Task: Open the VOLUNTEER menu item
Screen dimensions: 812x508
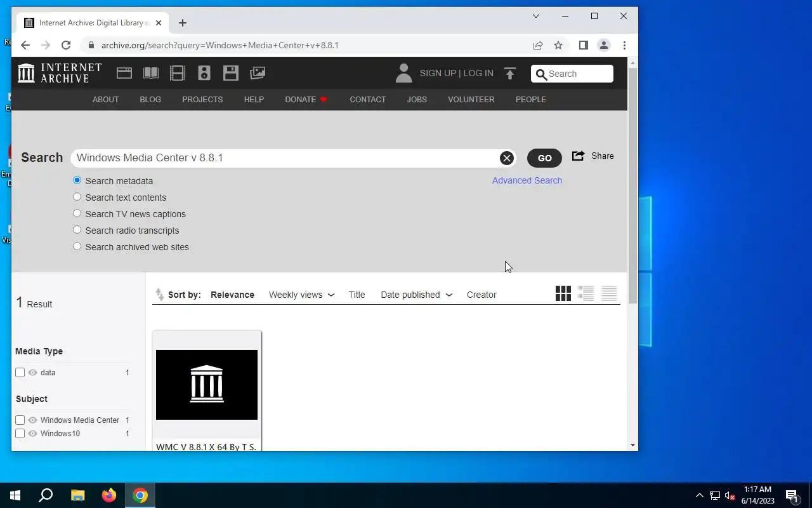Action: 471,100
